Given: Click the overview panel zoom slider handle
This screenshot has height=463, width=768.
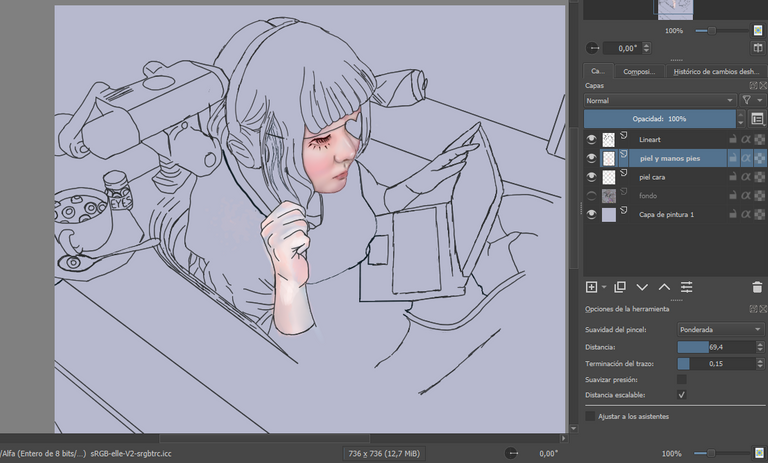Looking at the screenshot, I should tap(712, 30).
